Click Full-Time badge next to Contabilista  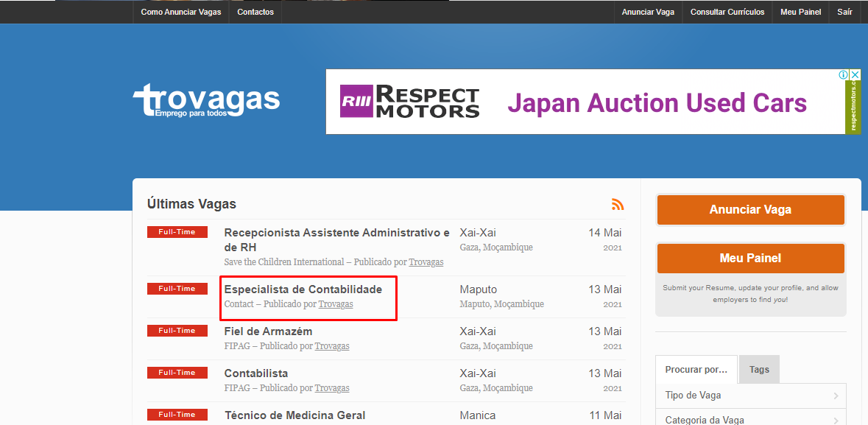[x=177, y=373]
